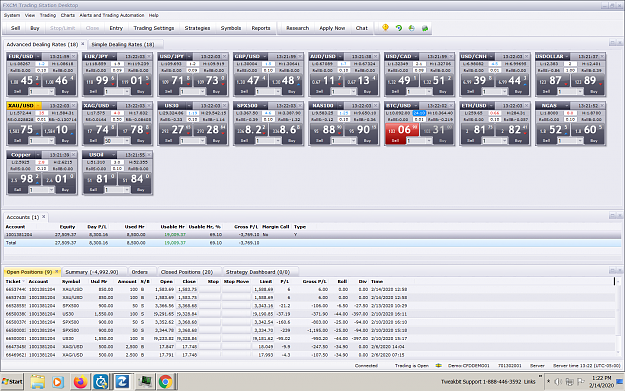Select the US30 position with Used Mr 1,550.00 opened 2/10/2020 16:11

coord(309,314)
